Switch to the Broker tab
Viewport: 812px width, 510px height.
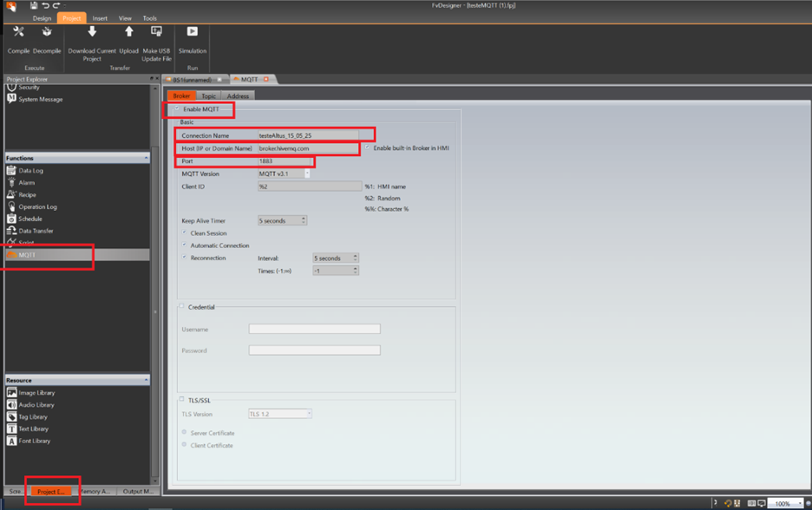click(x=181, y=95)
